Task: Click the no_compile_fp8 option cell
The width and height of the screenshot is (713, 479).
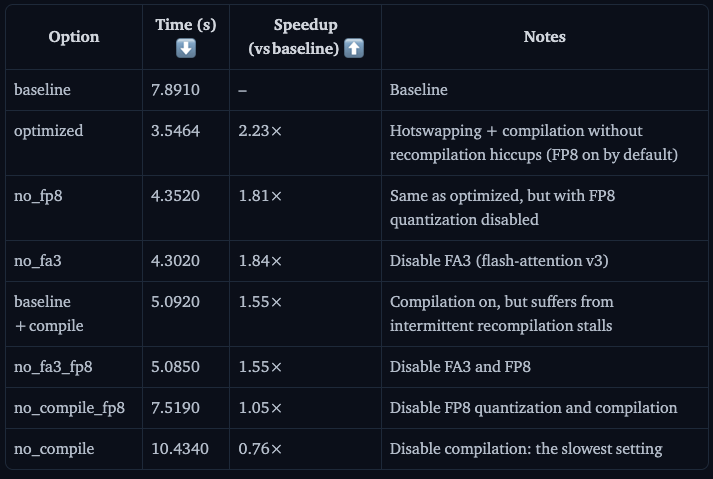Action: click(69, 408)
